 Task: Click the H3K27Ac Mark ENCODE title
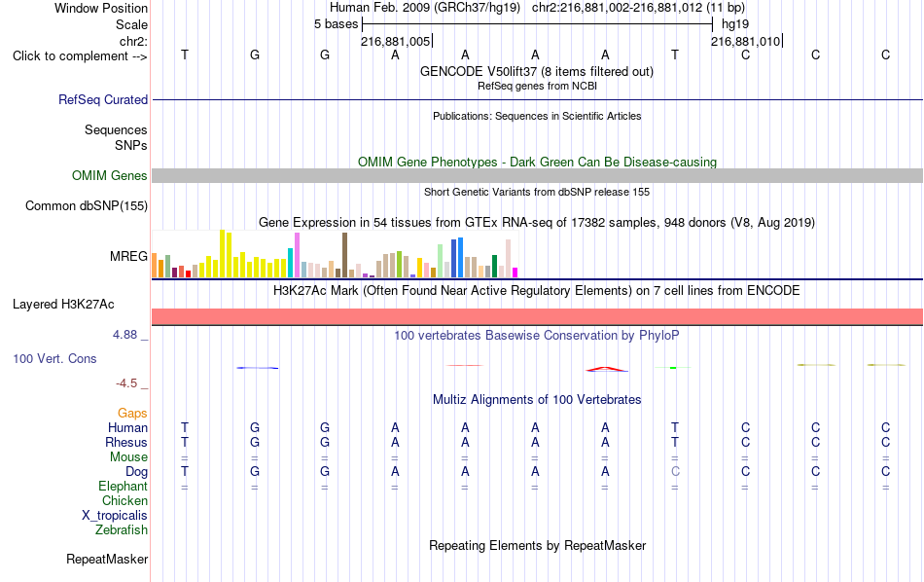(536, 290)
